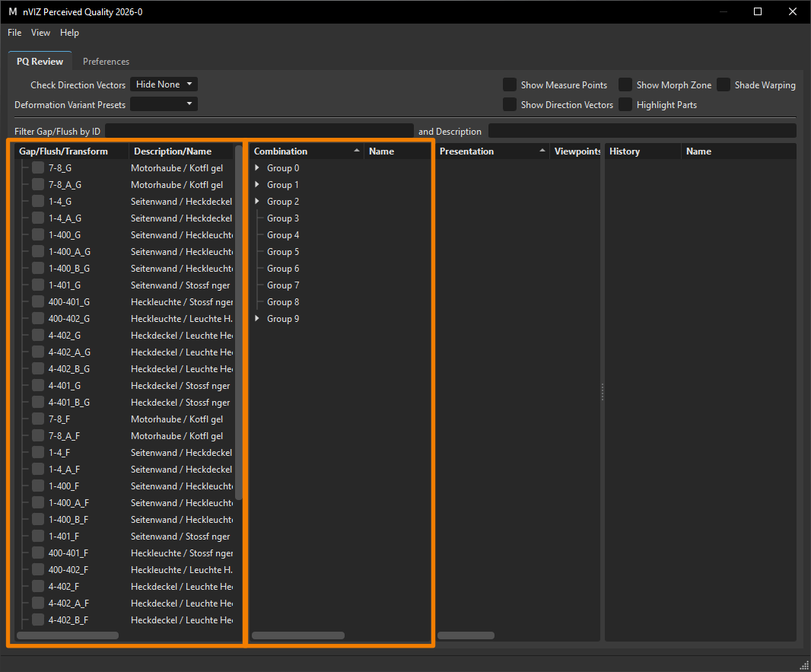Click the Combination column sort arrow
Viewport: 811px width, 672px height.
click(x=356, y=151)
